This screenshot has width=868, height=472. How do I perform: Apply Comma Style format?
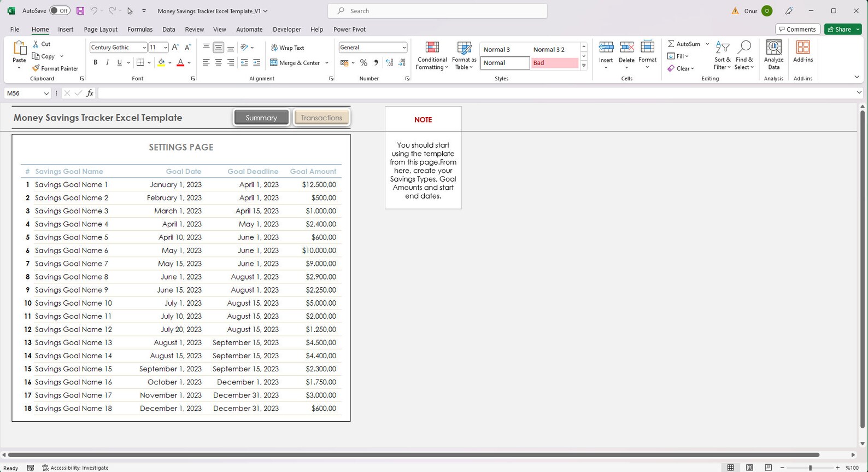pyautogui.click(x=376, y=63)
